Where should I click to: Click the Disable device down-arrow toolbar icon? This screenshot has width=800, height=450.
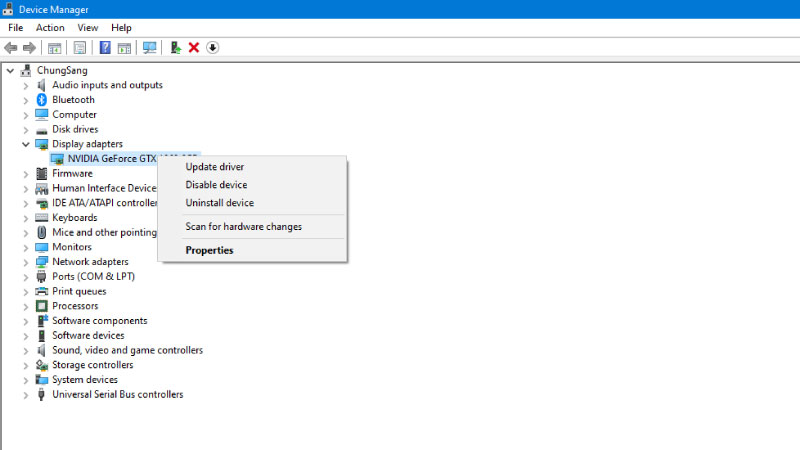coord(213,48)
